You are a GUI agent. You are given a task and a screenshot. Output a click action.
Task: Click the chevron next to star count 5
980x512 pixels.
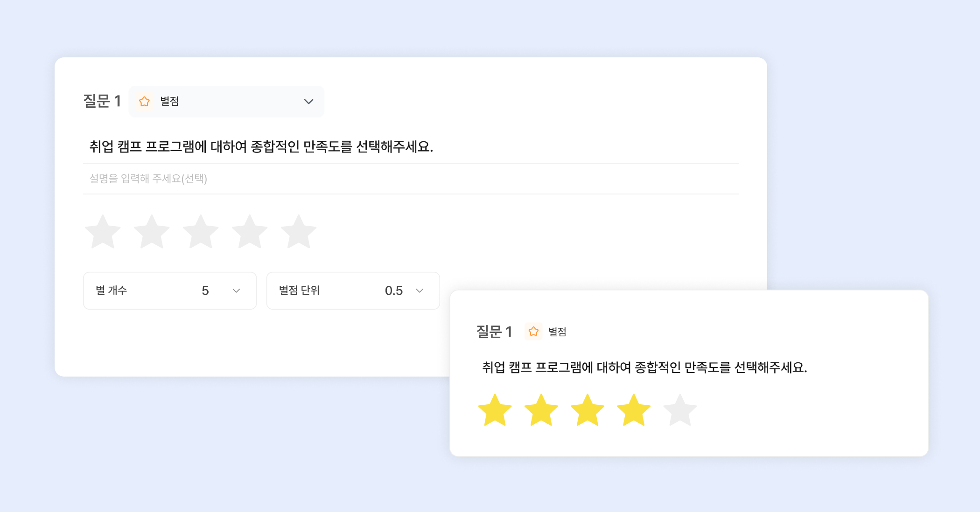236,291
